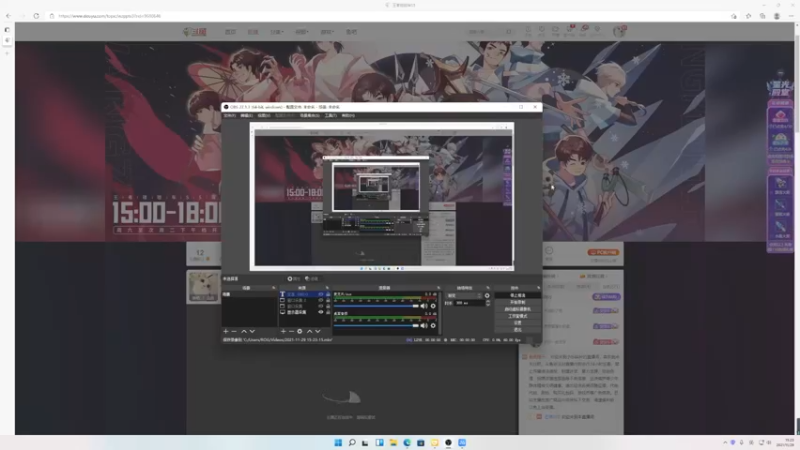This screenshot has width=800, height=450.
Task: Toggle visibility of the display capture source
Action: pyautogui.click(x=320, y=312)
